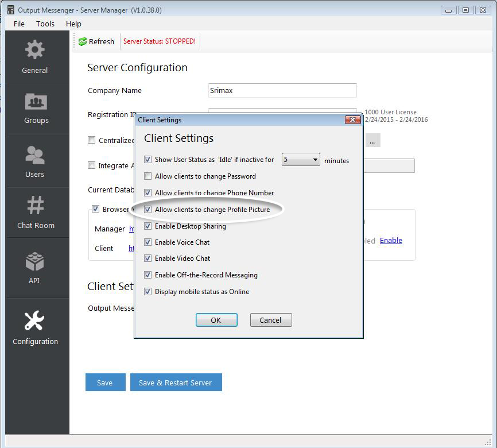Click the green Refresh arrows icon
The image size is (497, 448).
(83, 41)
